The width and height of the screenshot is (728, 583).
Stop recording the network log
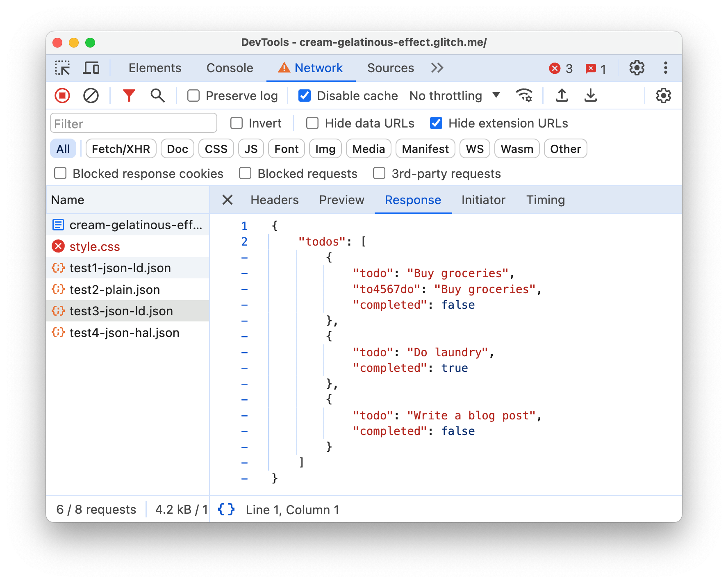click(62, 96)
